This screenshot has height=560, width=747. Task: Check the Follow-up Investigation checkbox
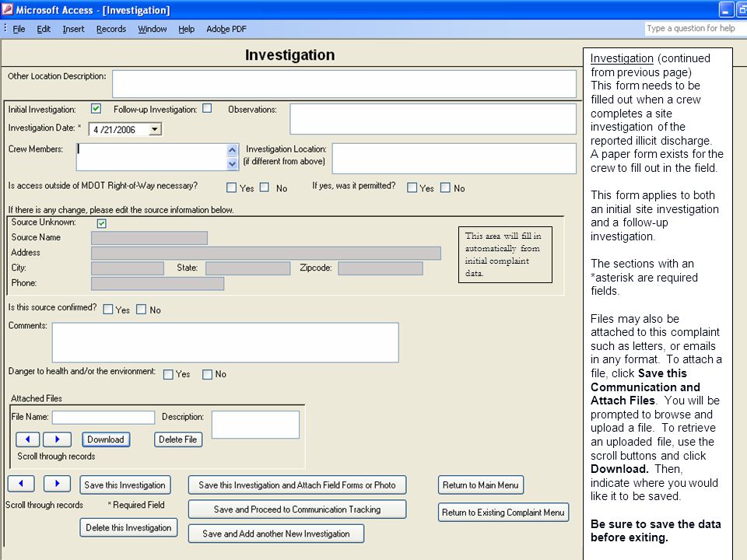pyautogui.click(x=207, y=109)
